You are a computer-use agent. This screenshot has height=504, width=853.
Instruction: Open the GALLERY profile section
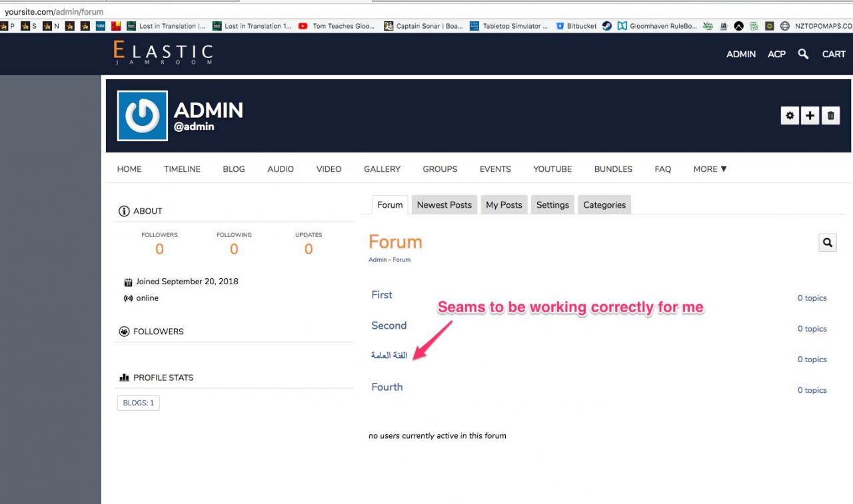[382, 169]
